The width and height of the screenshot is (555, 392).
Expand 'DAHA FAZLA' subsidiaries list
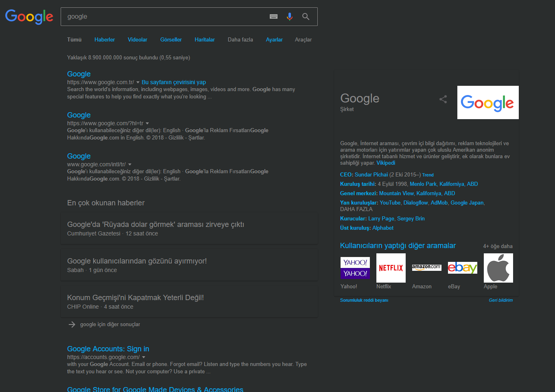356,209
